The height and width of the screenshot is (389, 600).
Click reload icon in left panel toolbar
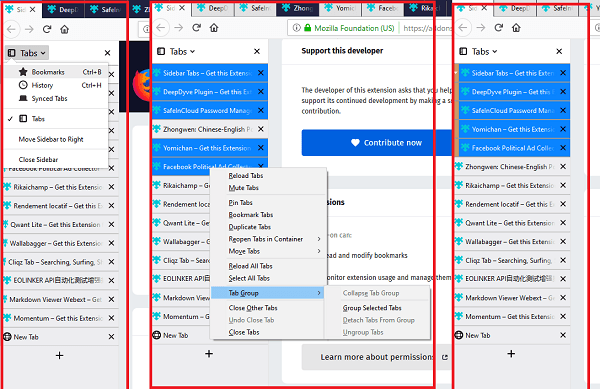coord(47,29)
